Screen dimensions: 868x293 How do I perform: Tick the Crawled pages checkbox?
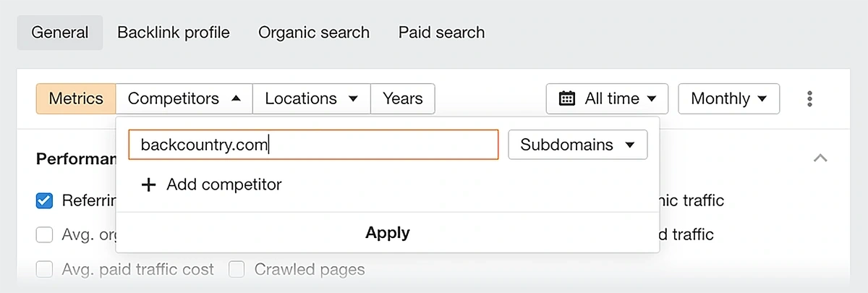(x=237, y=270)
